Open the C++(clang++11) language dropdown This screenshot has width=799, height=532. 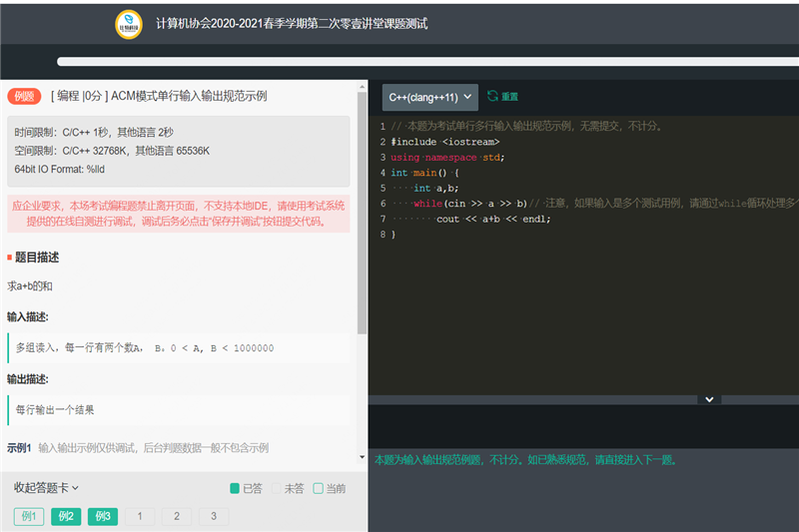pos(429,97)
